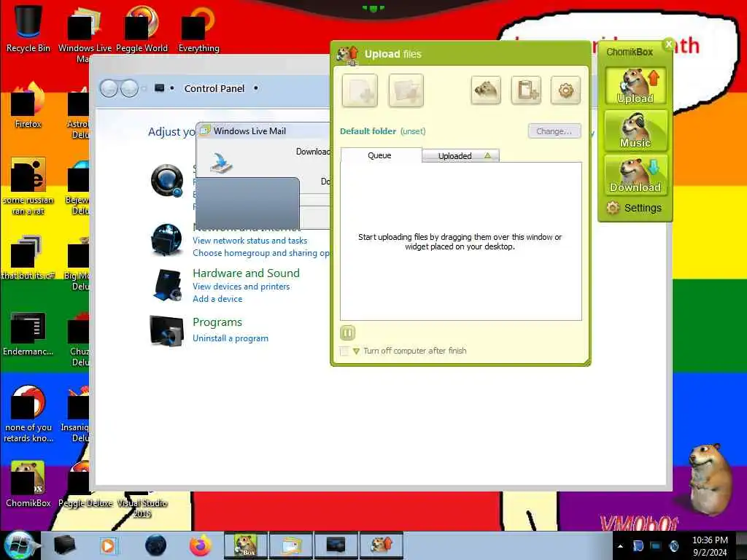Click the Hardware and Sound category icon

pos(167,285)
